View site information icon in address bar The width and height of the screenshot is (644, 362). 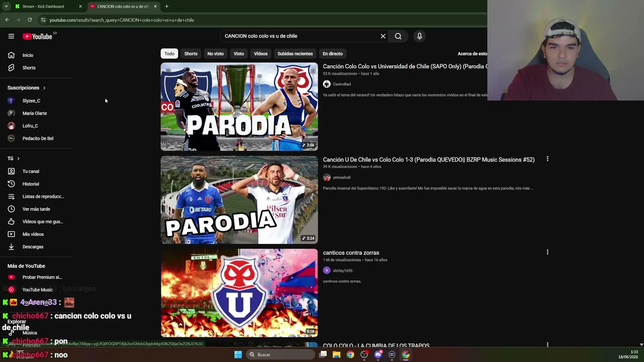click(x=43, y=20)
